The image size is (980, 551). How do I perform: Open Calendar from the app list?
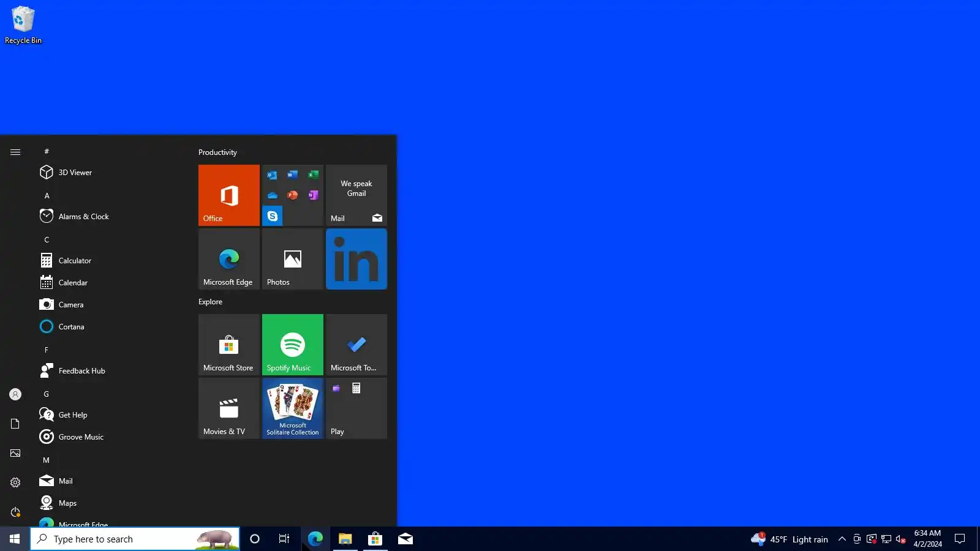click(x=113, y=283)
